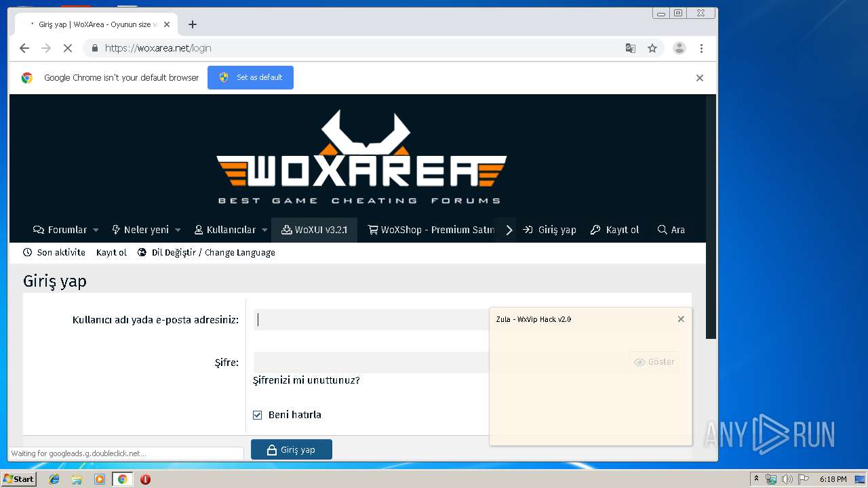The image size is (868, 488).
Task: Open the WoXUI v3.2.1 nav item
Action: tap(314, 230)
